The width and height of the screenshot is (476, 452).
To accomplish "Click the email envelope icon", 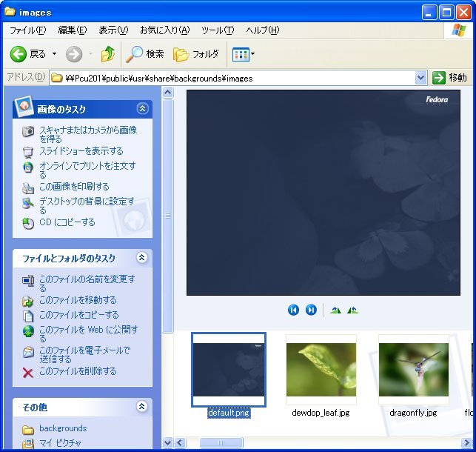I will click(x=28, y=352).
